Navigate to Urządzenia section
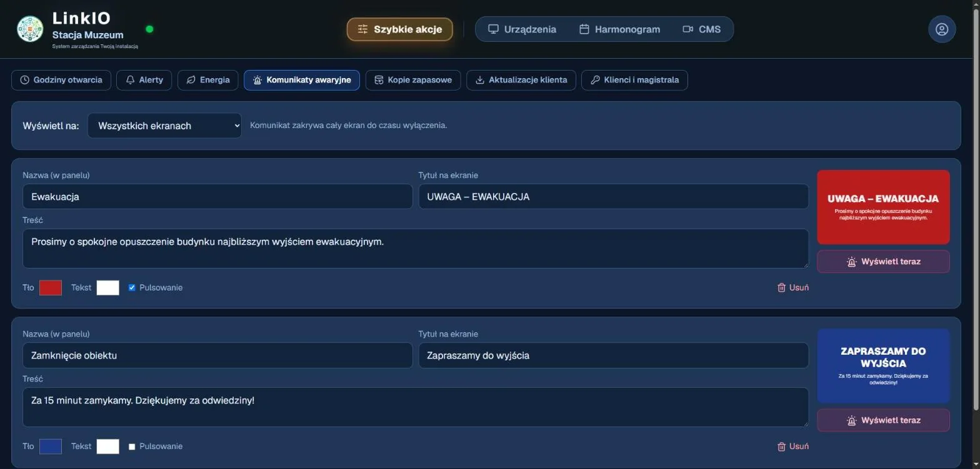Viewport: 980px width, 469px height. click(x=522, y=29)
